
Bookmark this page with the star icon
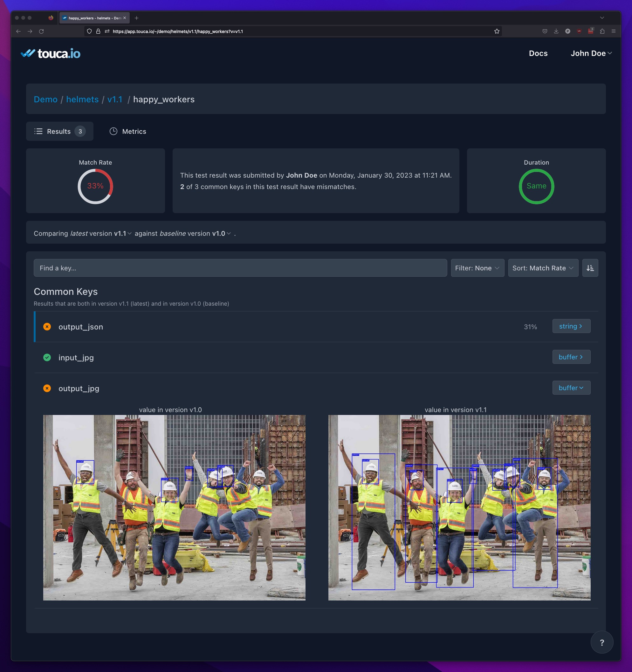496,31
